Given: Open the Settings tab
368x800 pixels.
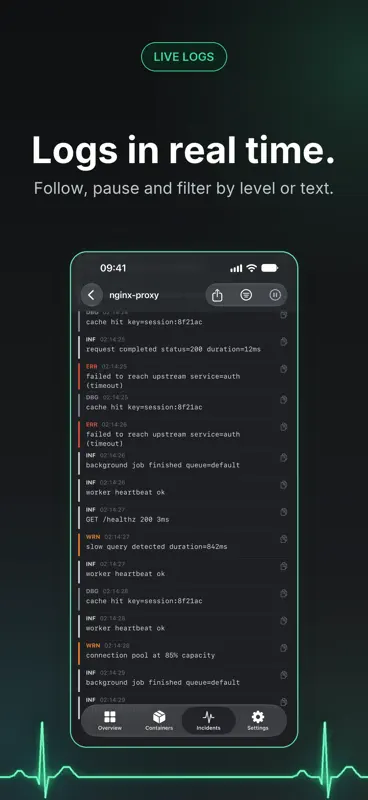Looking at the screenshot, I should tap(258, 721).
